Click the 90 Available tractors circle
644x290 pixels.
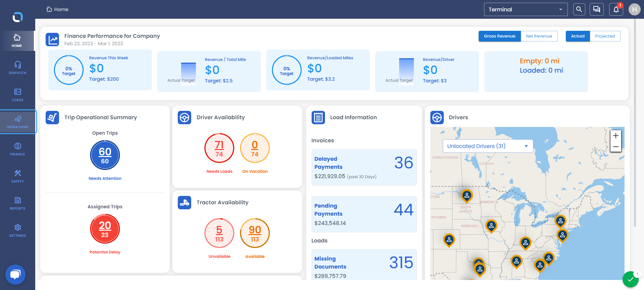(x=255, y=233)
